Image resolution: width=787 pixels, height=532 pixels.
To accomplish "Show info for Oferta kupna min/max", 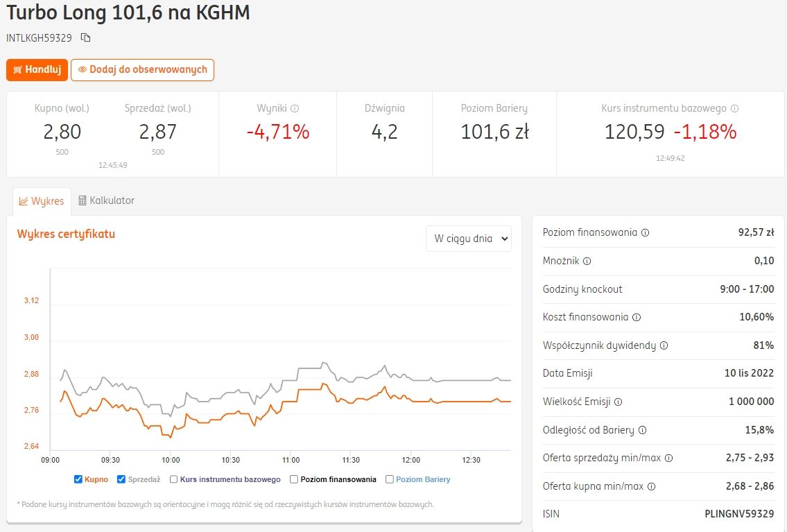I will pyautogui.click(x=652, y=486).
